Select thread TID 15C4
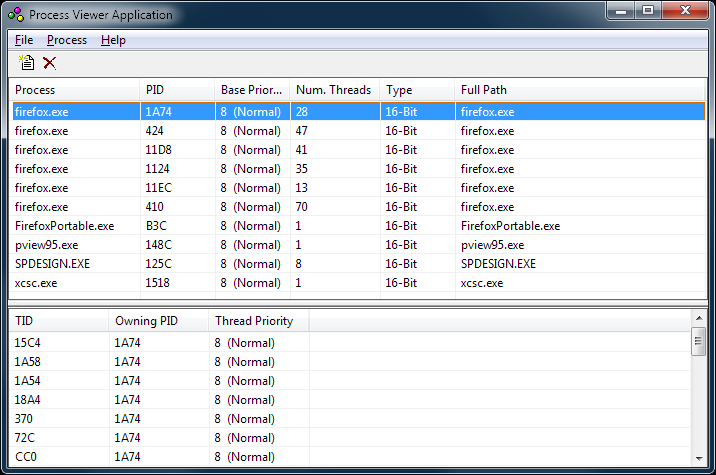 coord(27,343)
